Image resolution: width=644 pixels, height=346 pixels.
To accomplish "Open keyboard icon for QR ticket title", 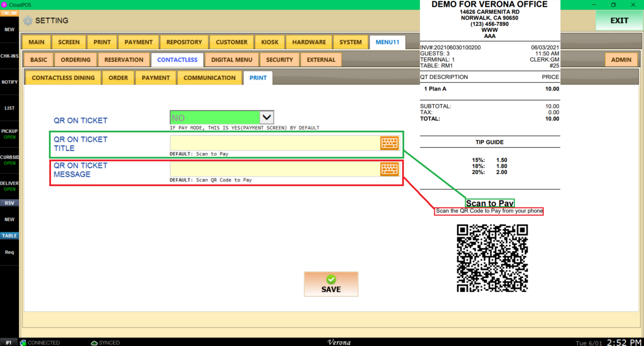I will pyautogui.click(x=390, y=143).
